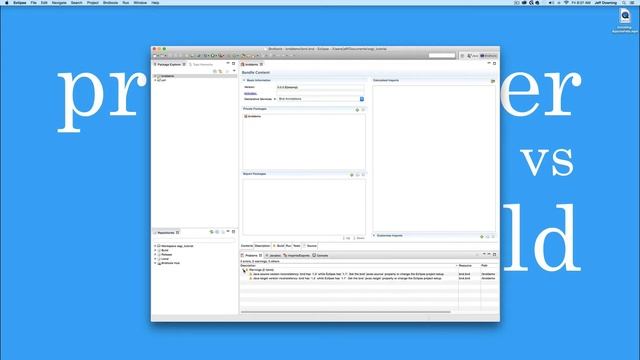Click Collapse All icon in Package Explorer toolbar
The image size is (640, 360).
pyautogui.click(x=215, y=71)
